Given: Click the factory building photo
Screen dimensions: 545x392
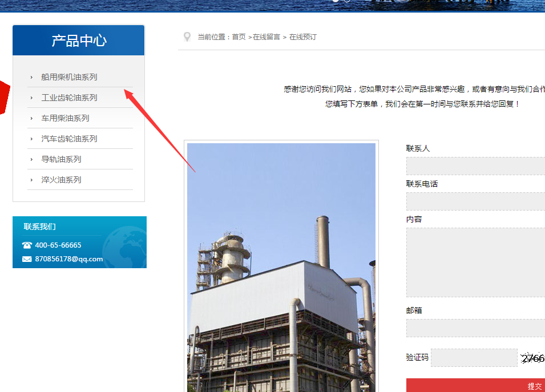Looking at the screenshot, I should point(281,267).
